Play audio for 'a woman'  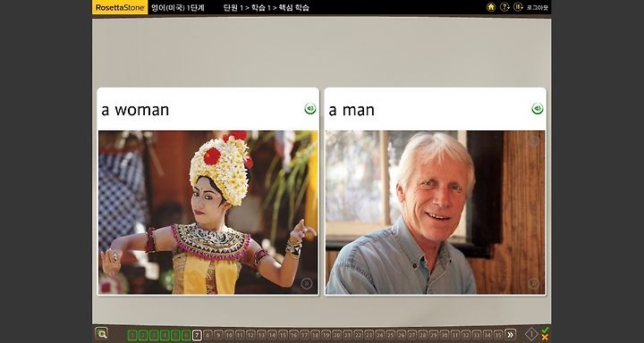tap(310, 109)
